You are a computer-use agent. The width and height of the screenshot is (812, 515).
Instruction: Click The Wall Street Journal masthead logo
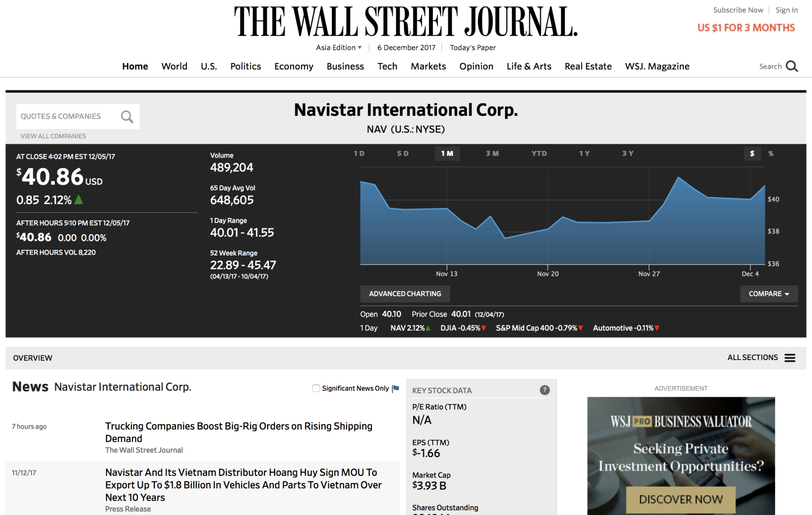point(406,22)
